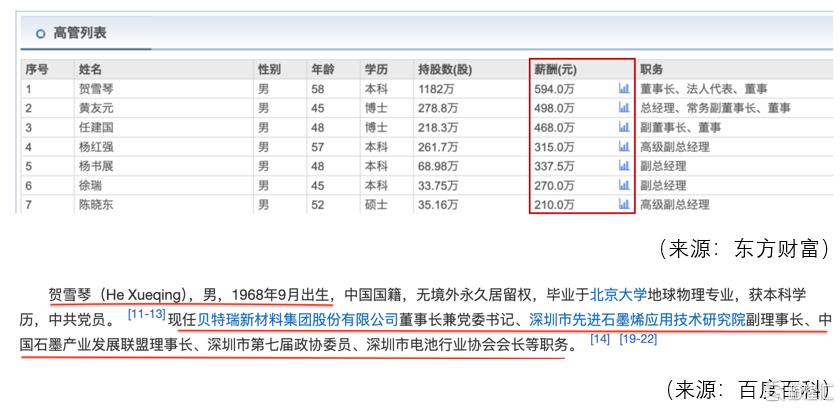Open citation reference [14]
Image resolution: width=840 pixels, height=408 pixels.
tap(600, 339)
